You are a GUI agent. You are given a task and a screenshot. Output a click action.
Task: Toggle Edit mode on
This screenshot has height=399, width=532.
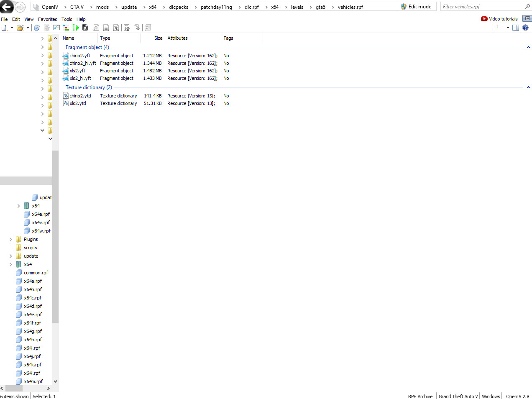click(416, 7)
